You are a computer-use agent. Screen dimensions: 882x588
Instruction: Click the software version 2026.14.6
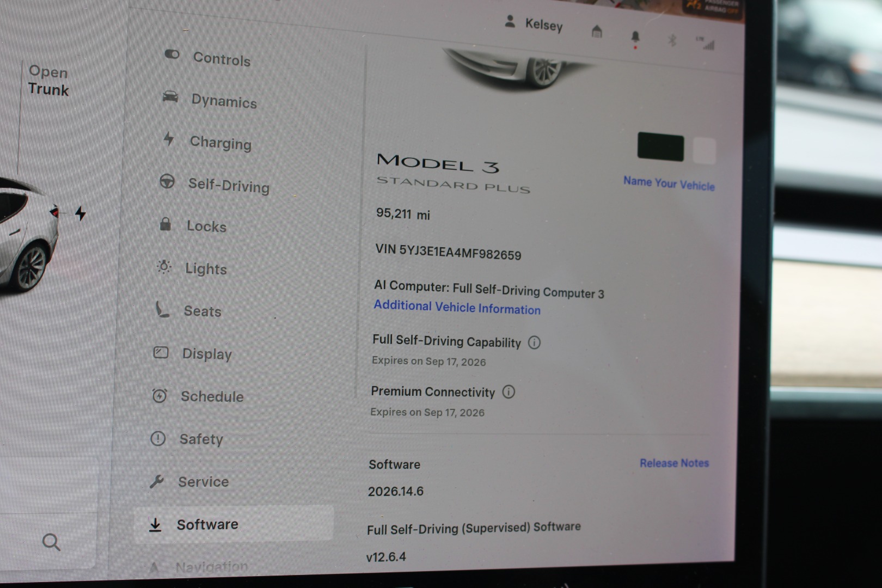click(395, 491)
